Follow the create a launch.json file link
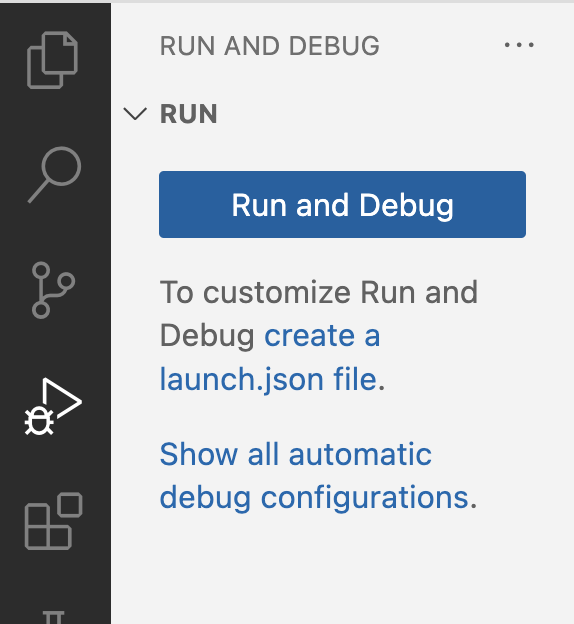 point(270,357)
